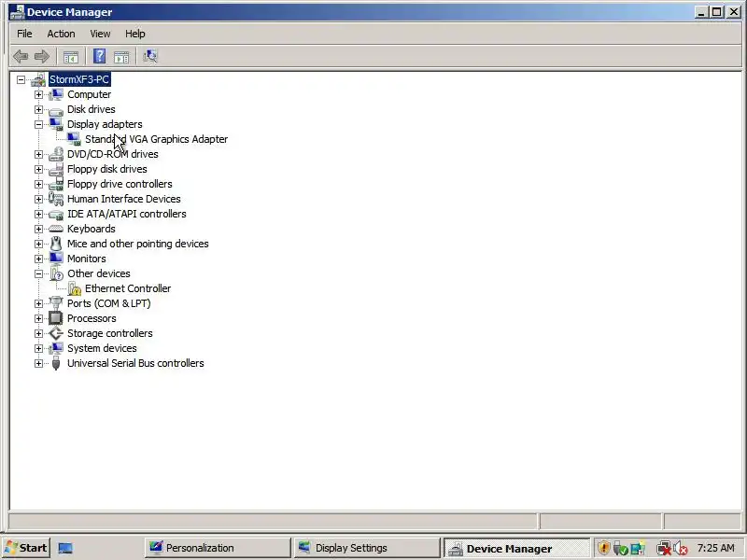
Task: Click the Back arrow in the toolbar
Action: tap(21, 57)
